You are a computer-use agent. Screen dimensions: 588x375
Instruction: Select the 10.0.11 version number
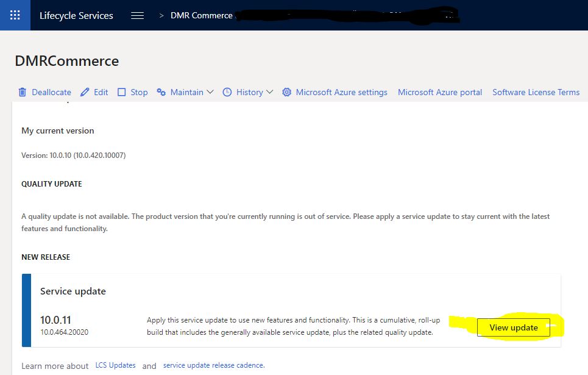pyautogui.click(x=55, y=320)
